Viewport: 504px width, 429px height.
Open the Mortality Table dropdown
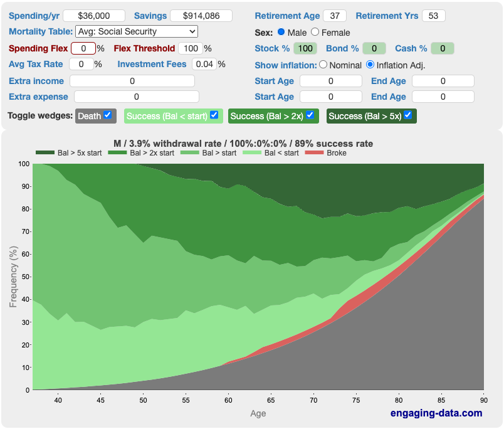136,31
